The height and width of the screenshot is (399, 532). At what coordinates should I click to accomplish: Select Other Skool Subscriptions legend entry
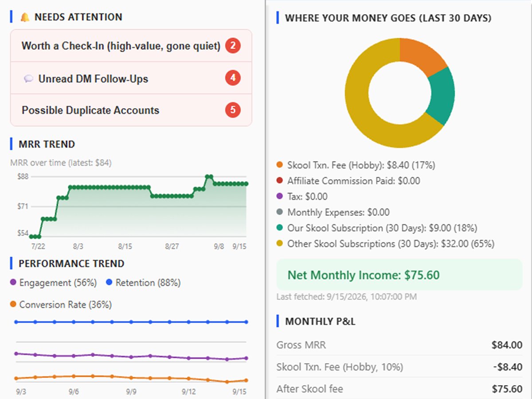coord(385,244)
